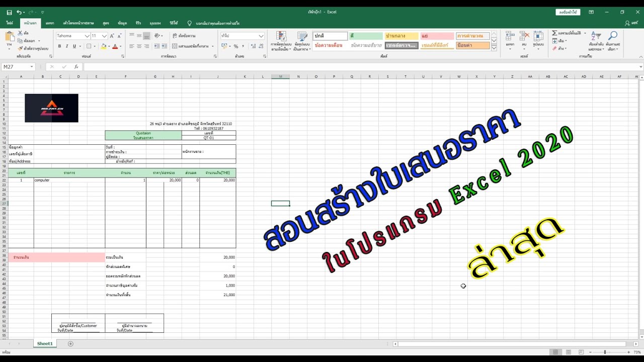644x362 pixels.
Task: Apply the red Font Color A
Action: coord(115,46)
